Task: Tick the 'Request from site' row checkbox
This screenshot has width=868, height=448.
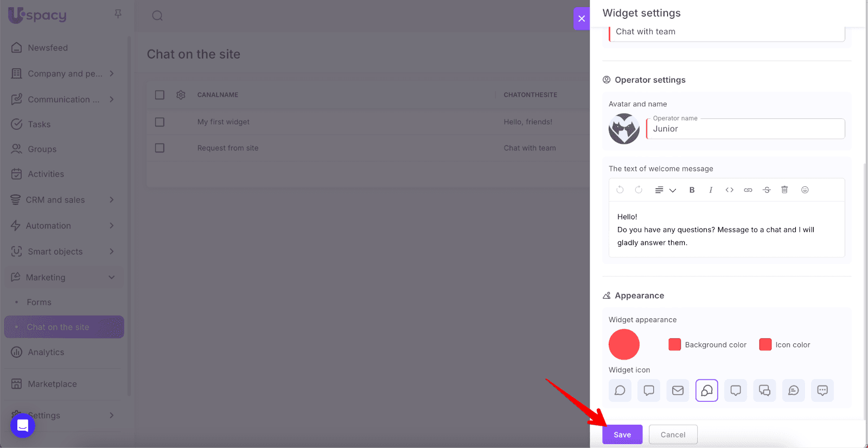Action: pyautogui.click(x=159, y=148)
